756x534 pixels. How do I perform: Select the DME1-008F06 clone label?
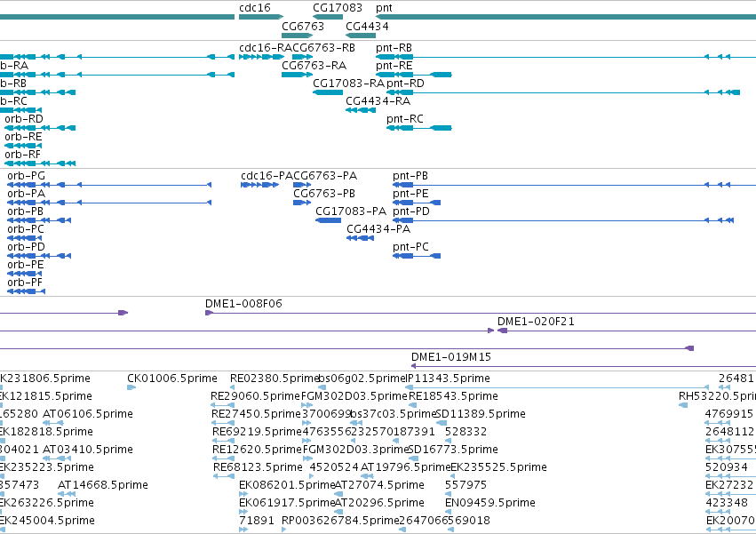243,303
